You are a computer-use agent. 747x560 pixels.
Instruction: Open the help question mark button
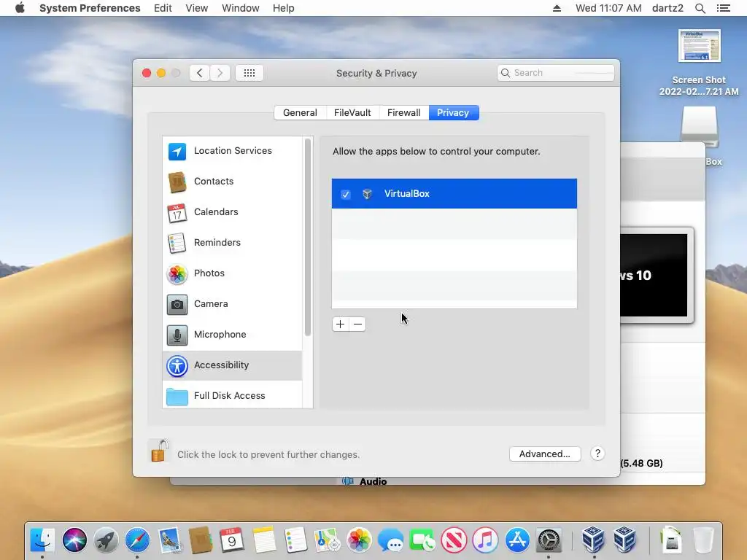point(597,454)
